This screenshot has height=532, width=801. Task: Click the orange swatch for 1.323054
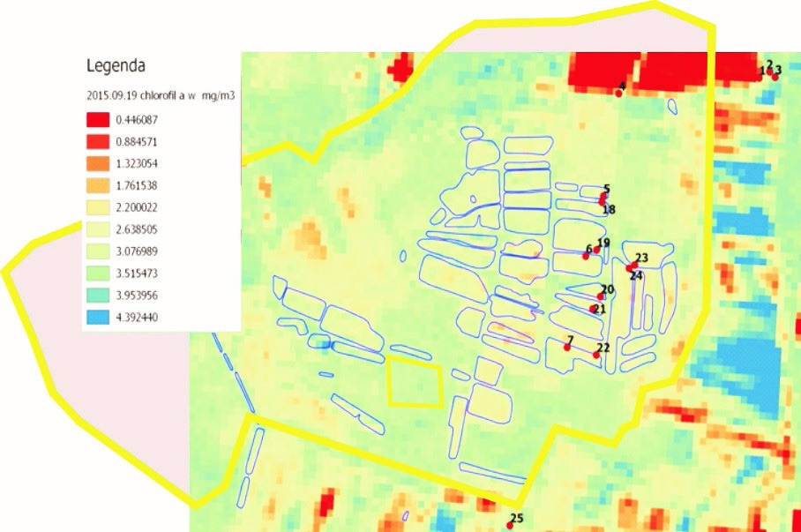(98, 163)
